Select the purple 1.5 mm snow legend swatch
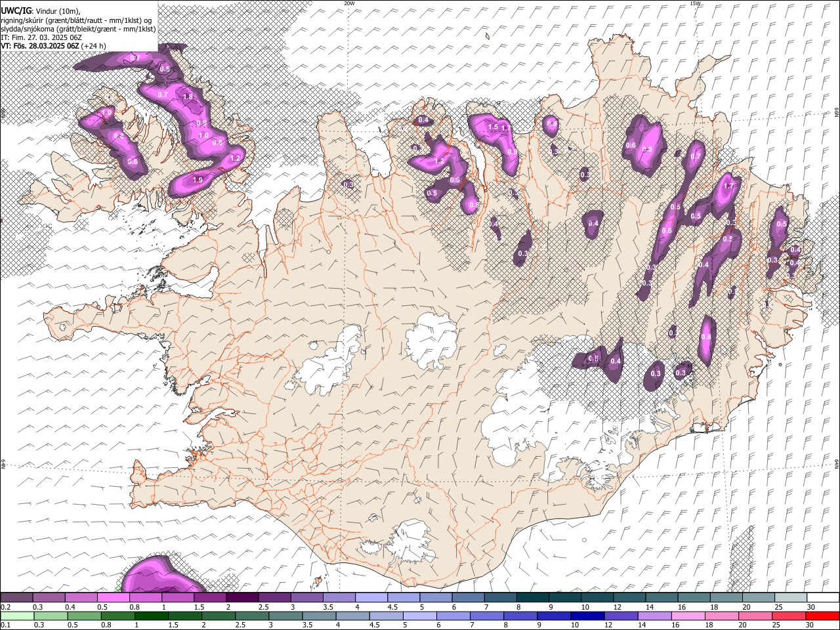The height and width of the screenshot is (630, 840). [210, 597]
